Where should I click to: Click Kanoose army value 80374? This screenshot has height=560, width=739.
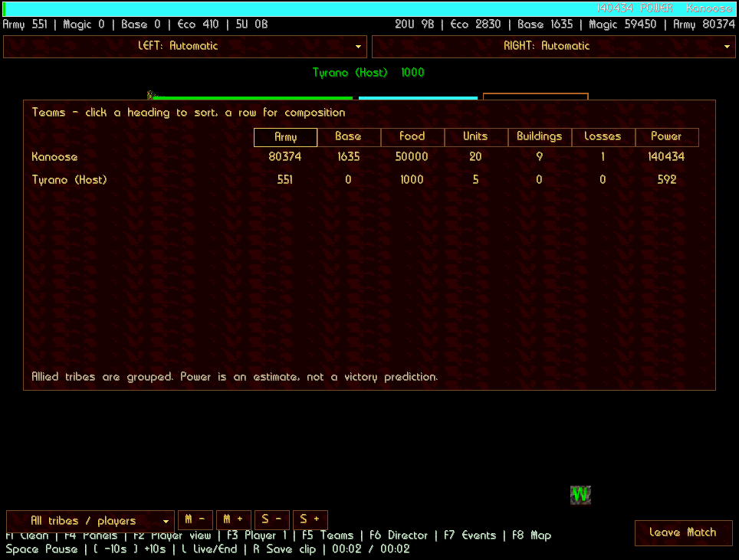tap(285, 157)
